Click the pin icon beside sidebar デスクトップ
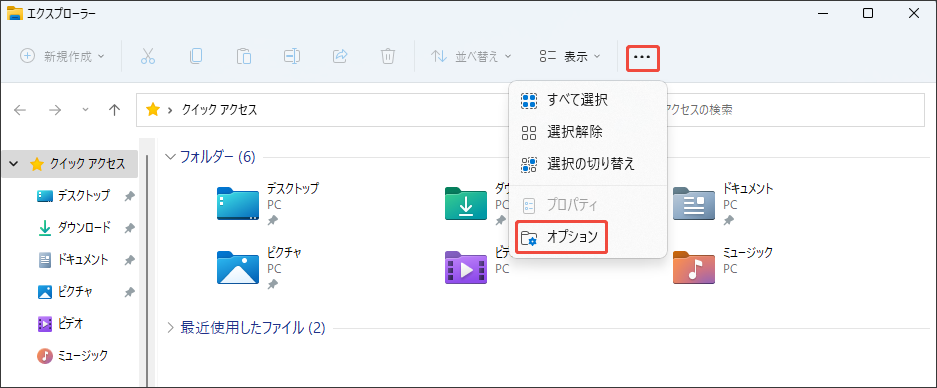Viewport: 937px width, 388px height. pos(129,196)
